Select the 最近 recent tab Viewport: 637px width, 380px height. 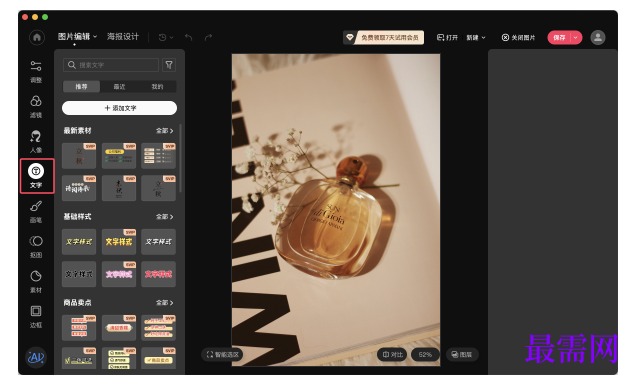tap(119, 87)
